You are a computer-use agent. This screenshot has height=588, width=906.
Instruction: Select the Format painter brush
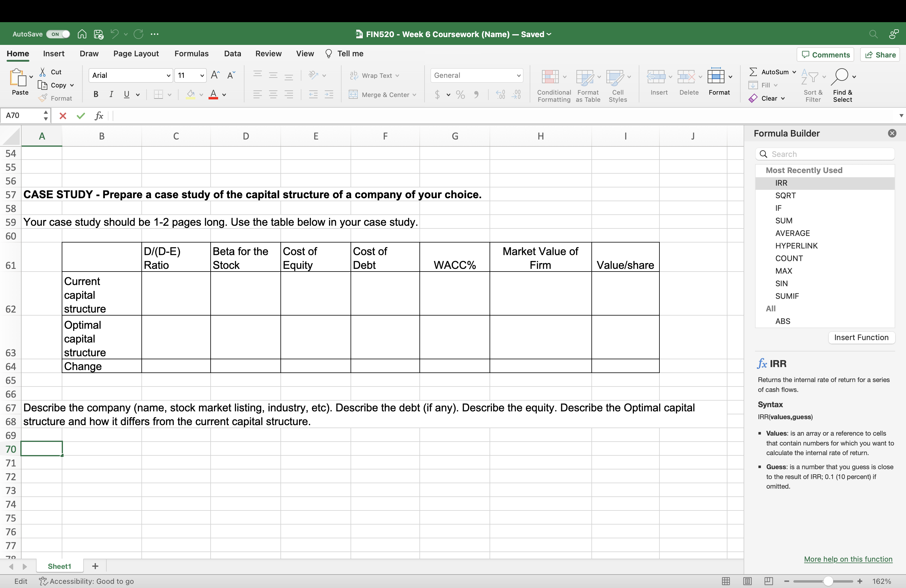pyautogui.click(x=56, y=98)
